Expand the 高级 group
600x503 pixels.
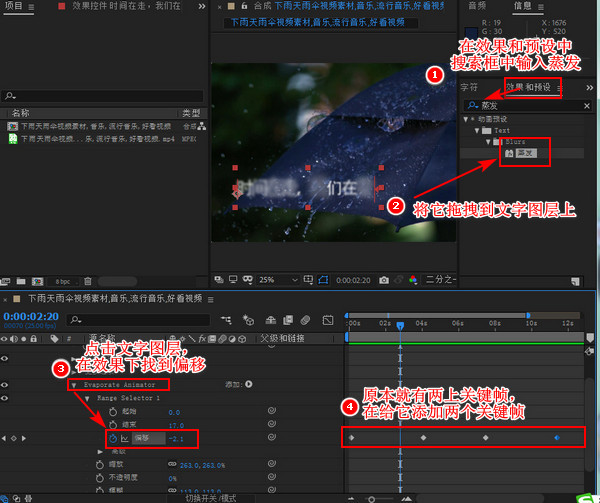pos(100,452)
